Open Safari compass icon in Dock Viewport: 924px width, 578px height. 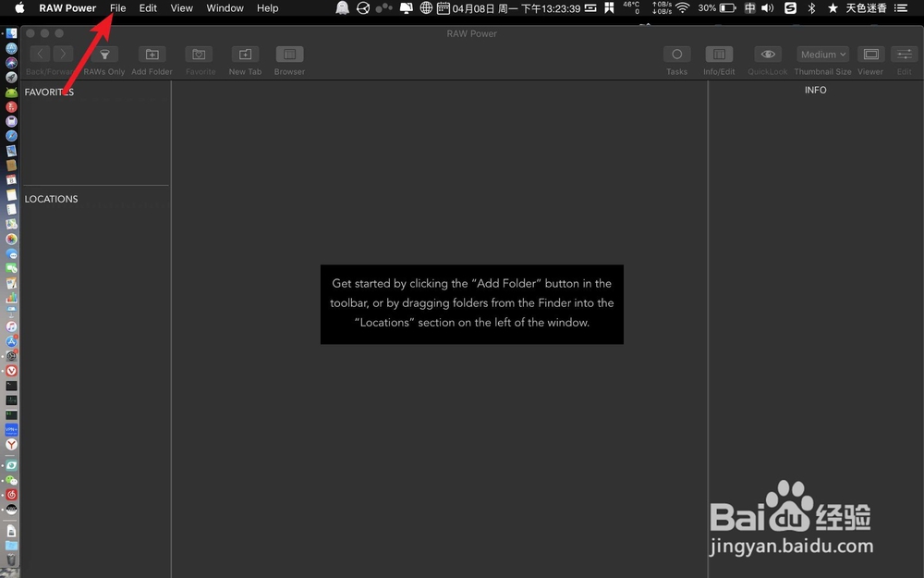(x=11, y=136)
